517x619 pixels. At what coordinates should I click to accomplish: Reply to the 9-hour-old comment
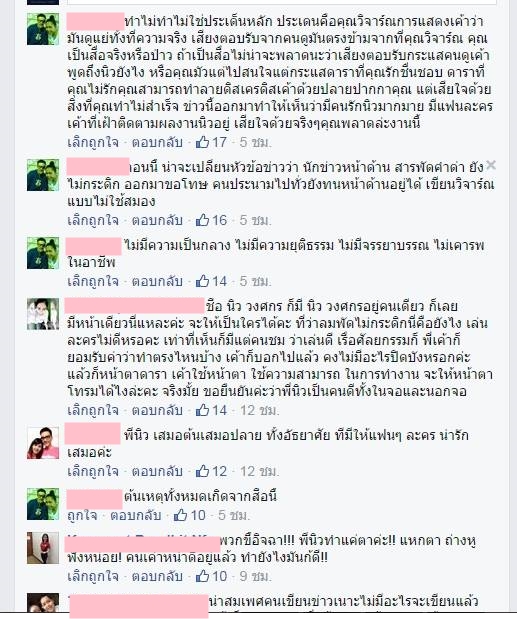point(157,576)
